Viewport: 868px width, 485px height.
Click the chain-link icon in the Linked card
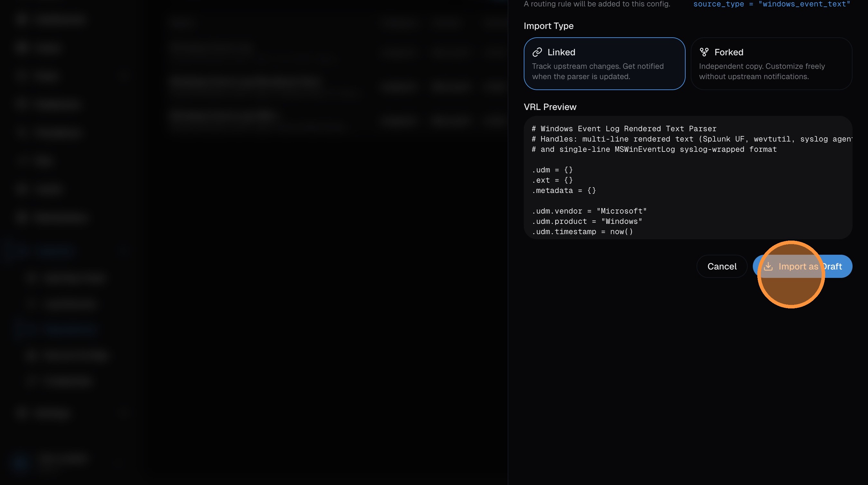coord(538,52)
